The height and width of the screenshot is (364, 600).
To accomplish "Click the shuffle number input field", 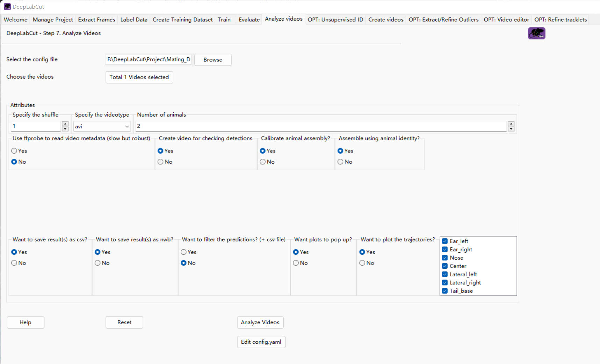I will tap(36, 126).
